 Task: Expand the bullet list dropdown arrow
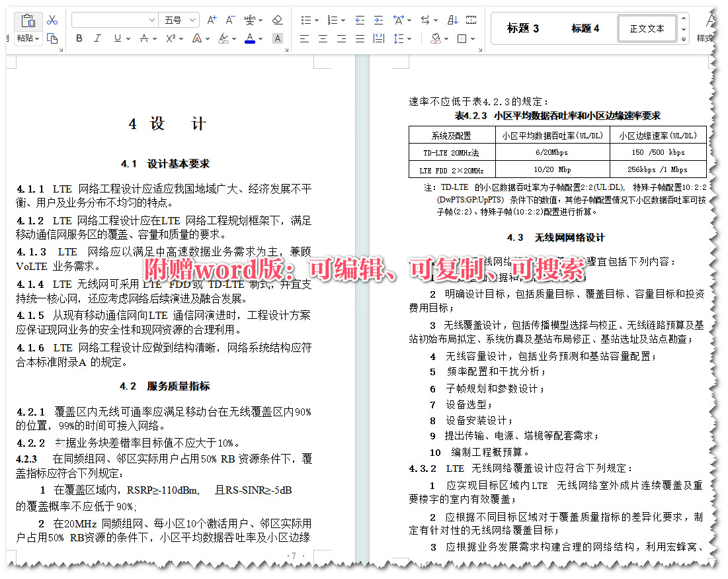[317, 20]
